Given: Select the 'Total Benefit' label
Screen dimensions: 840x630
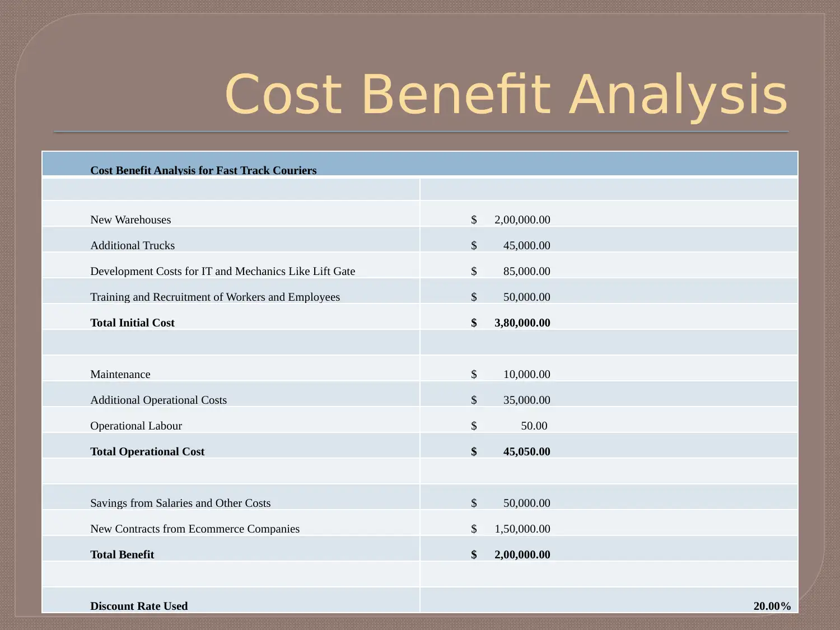Looking at the screenshot, I should tap(122, 554).
